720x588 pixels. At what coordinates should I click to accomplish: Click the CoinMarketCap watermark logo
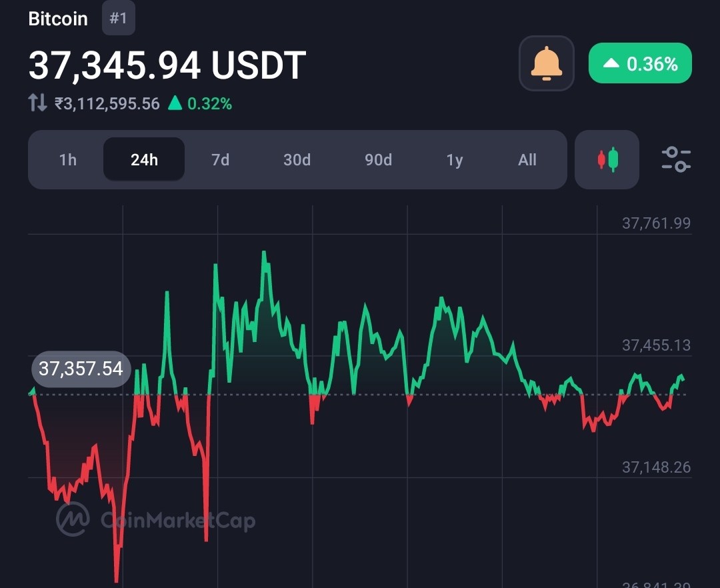click(73, 519)
